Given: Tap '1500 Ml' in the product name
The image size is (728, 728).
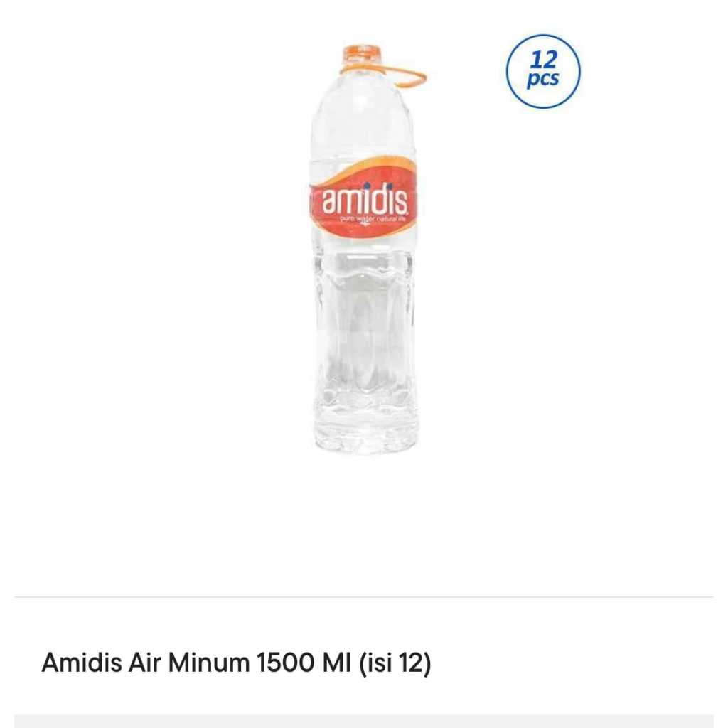Looking at the screenshot, I should [x=300, y=663].
